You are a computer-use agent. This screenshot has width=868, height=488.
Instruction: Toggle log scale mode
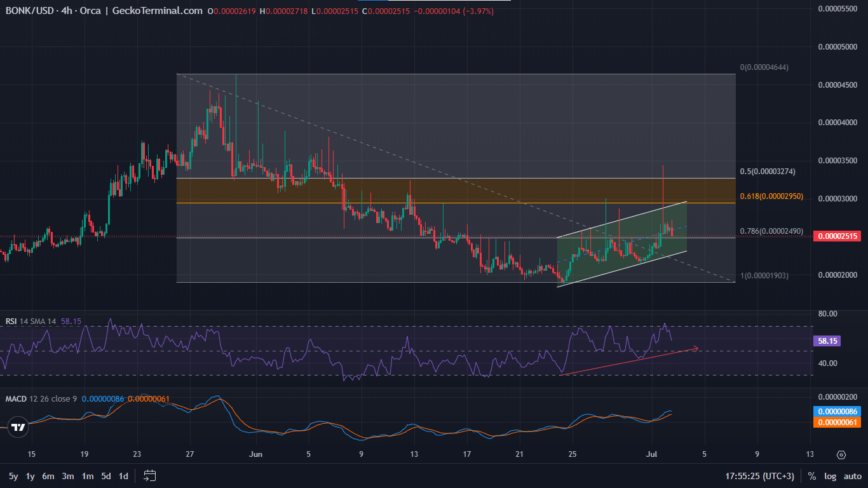(830, 476)
